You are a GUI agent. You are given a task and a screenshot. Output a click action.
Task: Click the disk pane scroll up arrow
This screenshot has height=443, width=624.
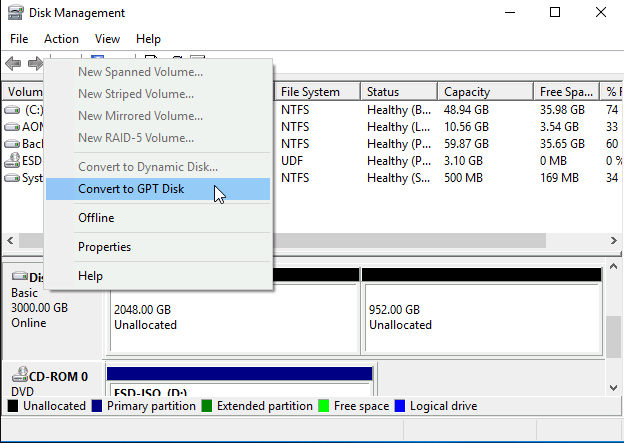(x=613, y=266)
